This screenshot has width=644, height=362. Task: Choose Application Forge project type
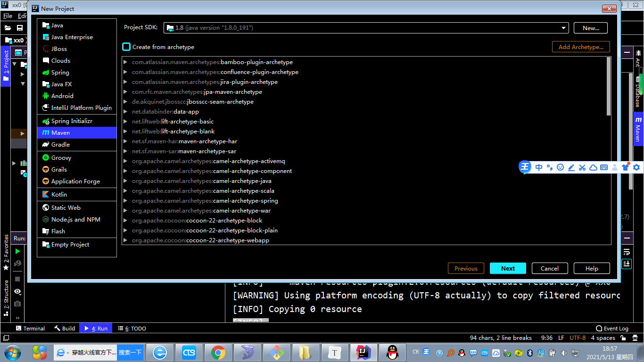pos(76,181)
